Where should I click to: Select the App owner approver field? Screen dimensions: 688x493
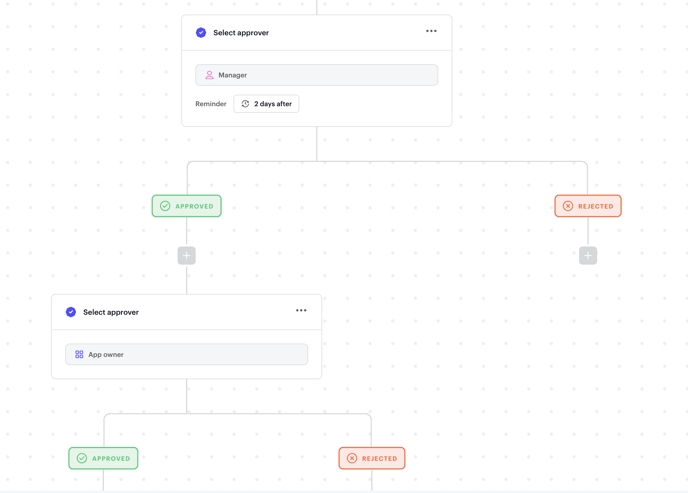[x=187, y=354]
